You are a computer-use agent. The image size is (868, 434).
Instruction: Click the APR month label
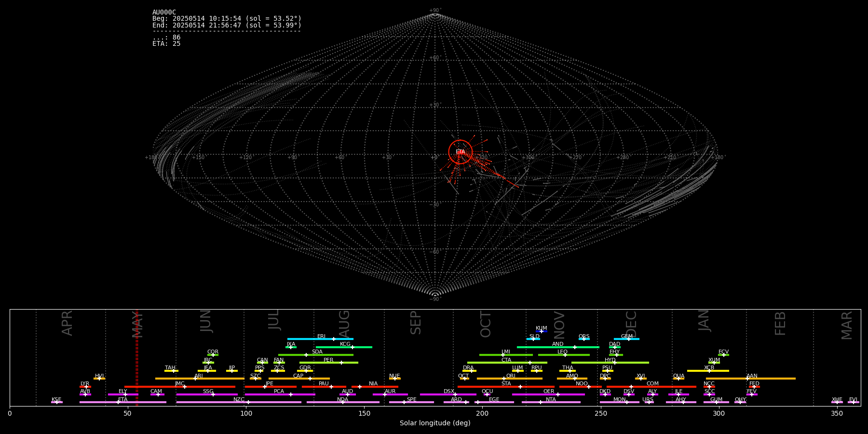point(68,323)
